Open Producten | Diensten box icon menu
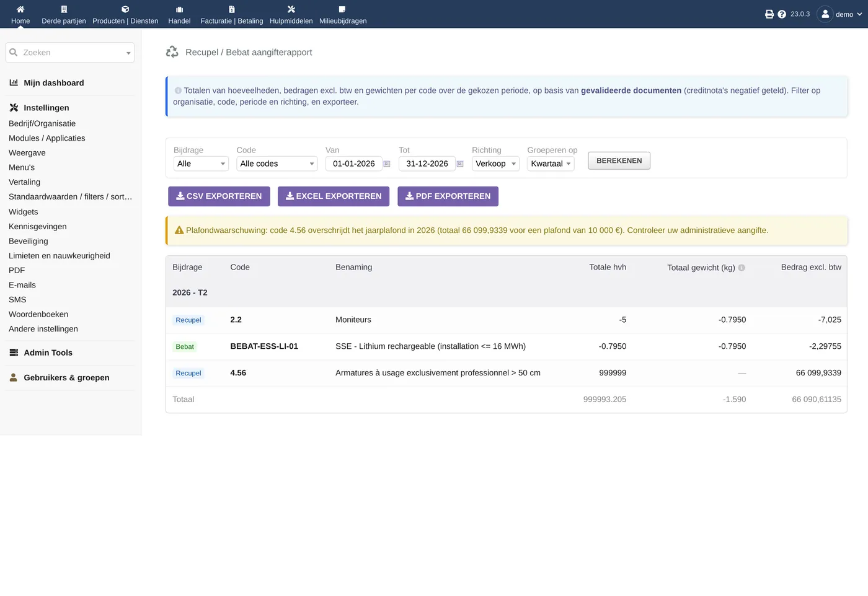 pyautogui.click(x=125, y=9)
